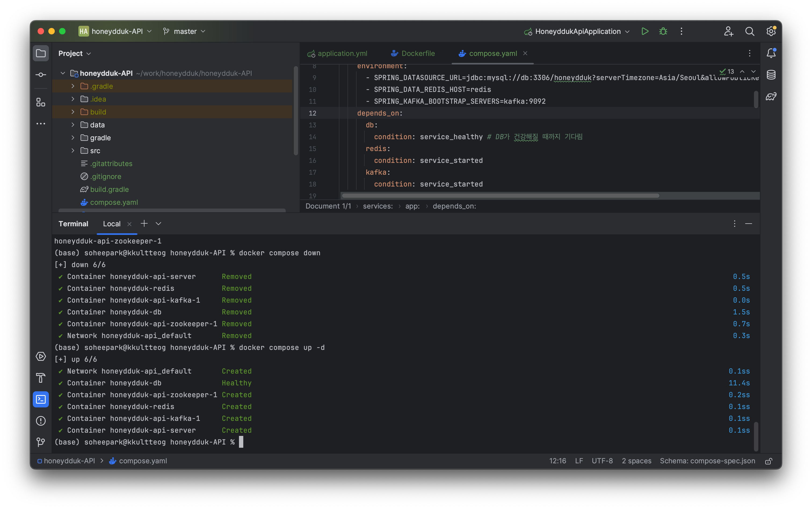This screenshot has width=812, height=509.
Task: Start debugging with the bug icon
Action: coord(663,31)
